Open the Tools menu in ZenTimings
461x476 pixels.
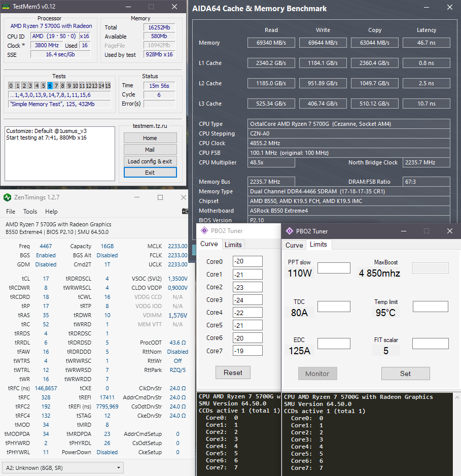click(30, 212)
